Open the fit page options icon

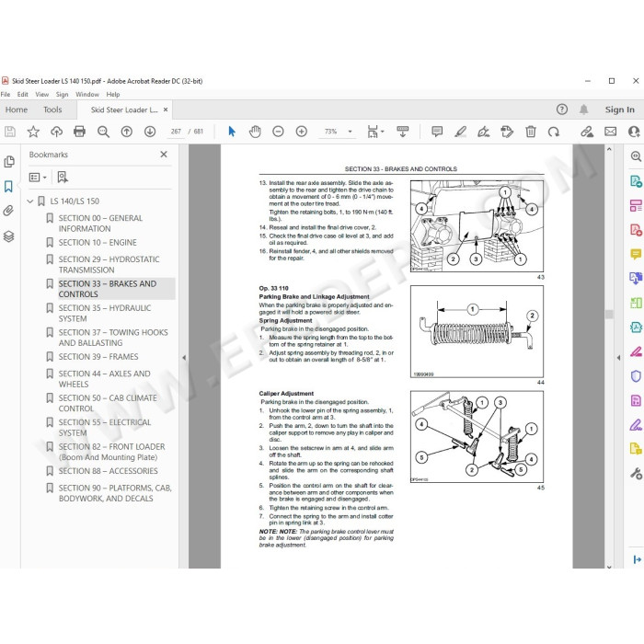[375, 132]
